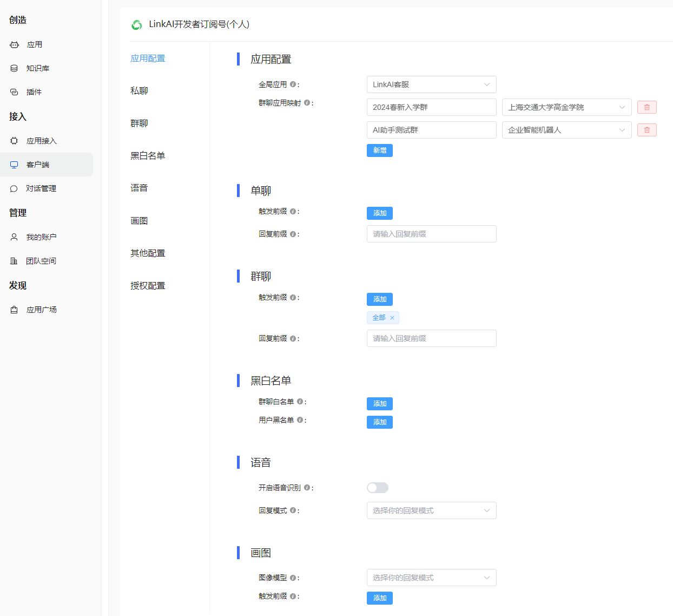673x616 pixels.
Task: Click info icon beside 单聊 回复前缀
Action: pyautogui.click(x=293, y=234)
